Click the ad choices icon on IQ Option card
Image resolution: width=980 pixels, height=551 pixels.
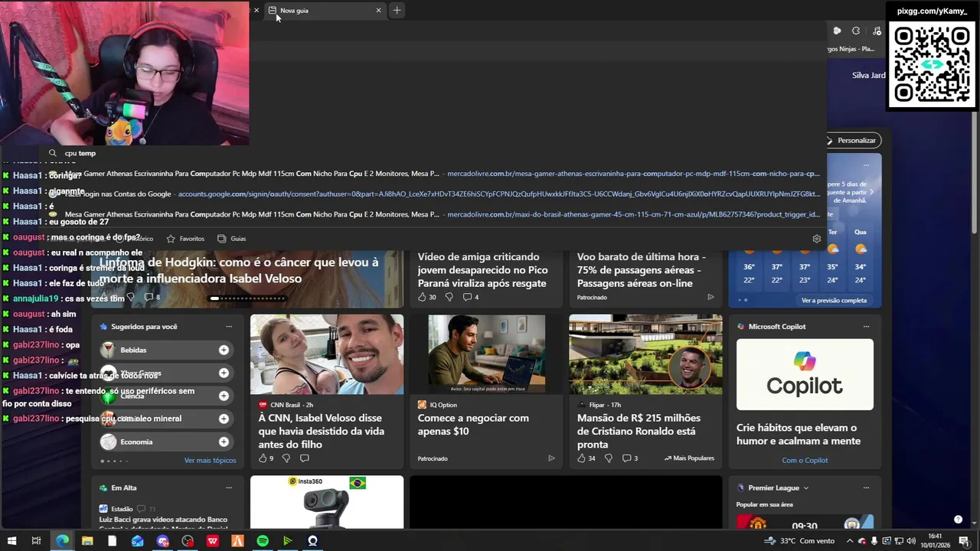[551, 458]
